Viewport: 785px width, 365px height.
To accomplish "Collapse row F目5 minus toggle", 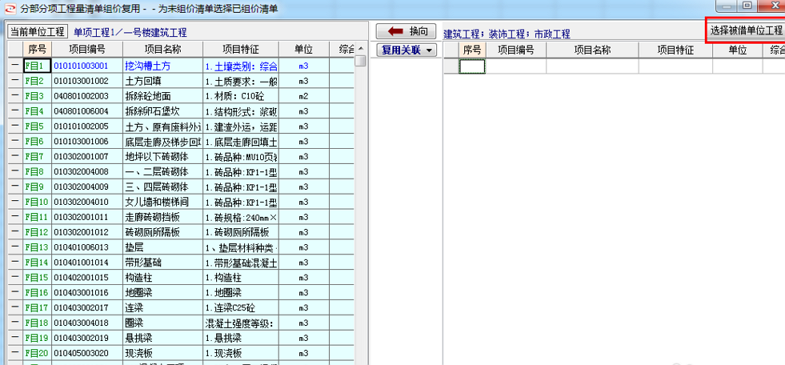I will tap(15, 126).
